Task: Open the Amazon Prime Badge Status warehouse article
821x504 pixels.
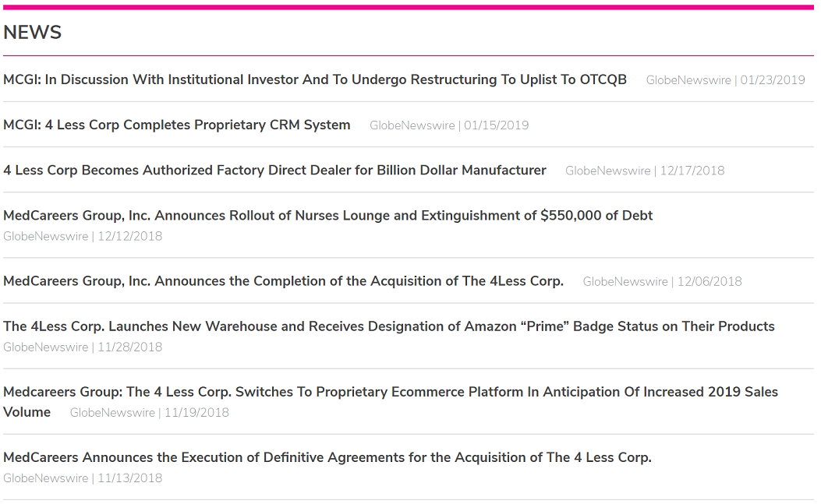Action: pyautogui.click(x=388, y=326)
